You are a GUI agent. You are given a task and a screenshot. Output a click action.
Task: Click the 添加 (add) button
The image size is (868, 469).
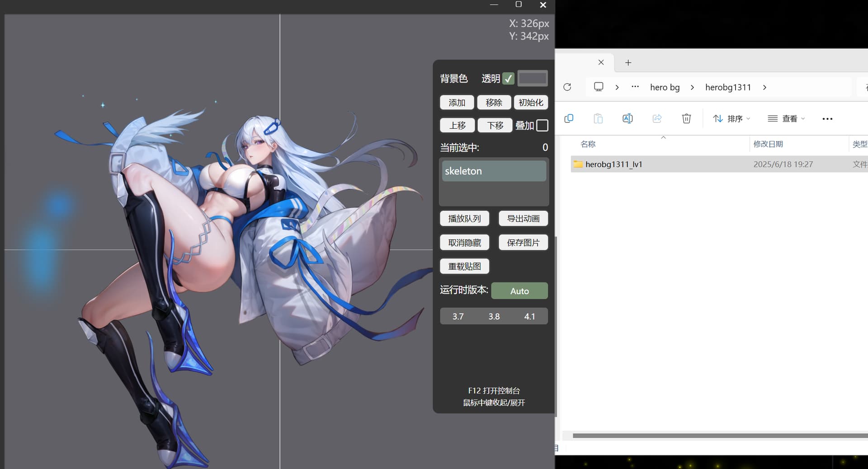[457, 103]
